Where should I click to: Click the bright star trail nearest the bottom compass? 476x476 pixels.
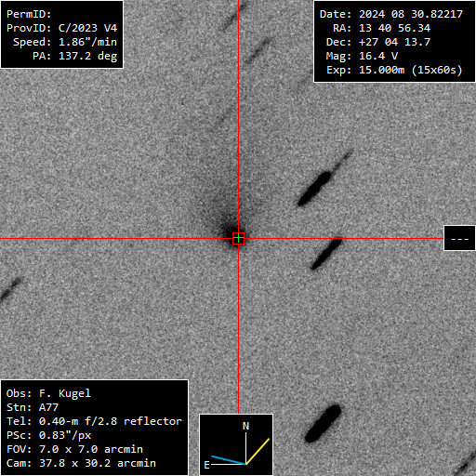(x=323, y=423)
